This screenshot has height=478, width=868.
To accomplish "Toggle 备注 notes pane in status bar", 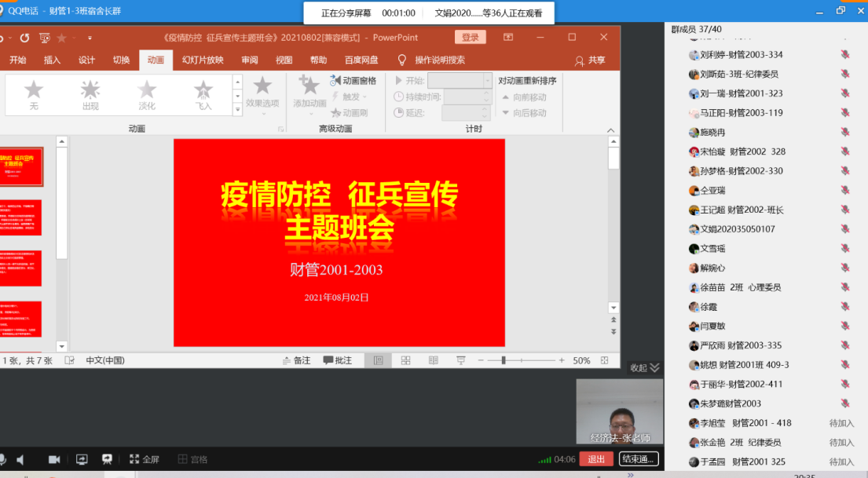I will pos(297,360).
